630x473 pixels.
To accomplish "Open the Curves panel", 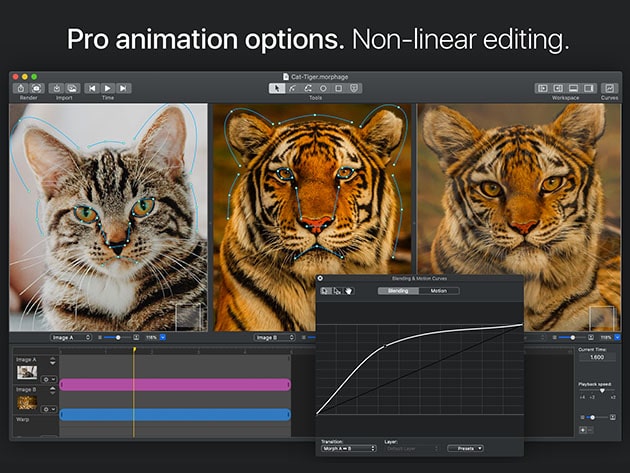I will tap(610, 88).
